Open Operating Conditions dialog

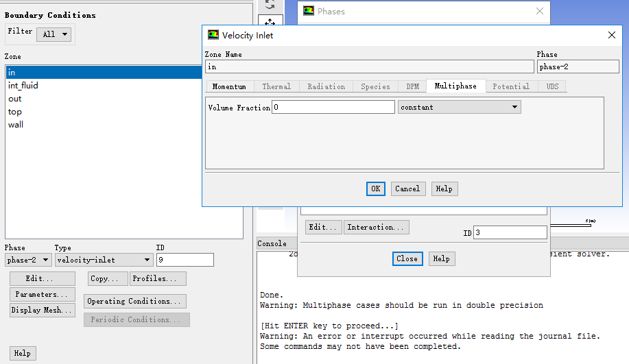tap(135, 301)
